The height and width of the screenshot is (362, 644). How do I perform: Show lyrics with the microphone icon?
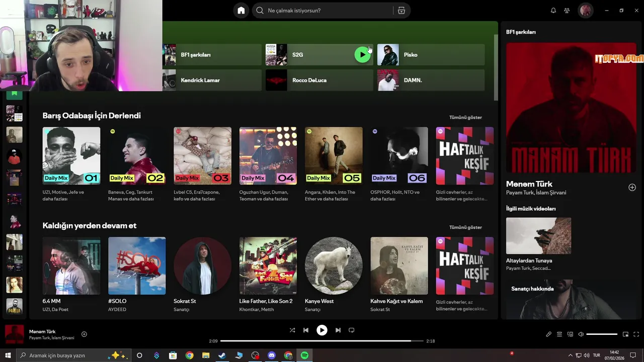(x=549, y=334)
